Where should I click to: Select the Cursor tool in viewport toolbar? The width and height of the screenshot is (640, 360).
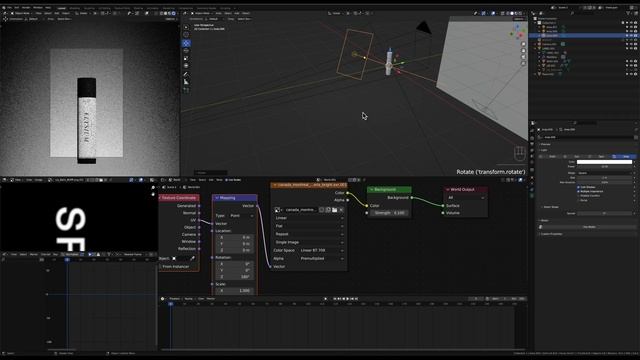tap(187, 35)
